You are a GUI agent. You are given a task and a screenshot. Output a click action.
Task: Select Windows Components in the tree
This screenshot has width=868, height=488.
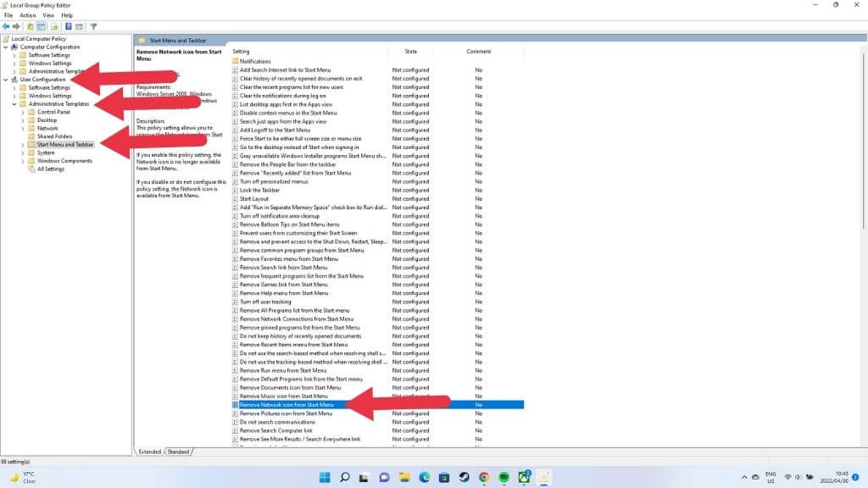point(64,161)
